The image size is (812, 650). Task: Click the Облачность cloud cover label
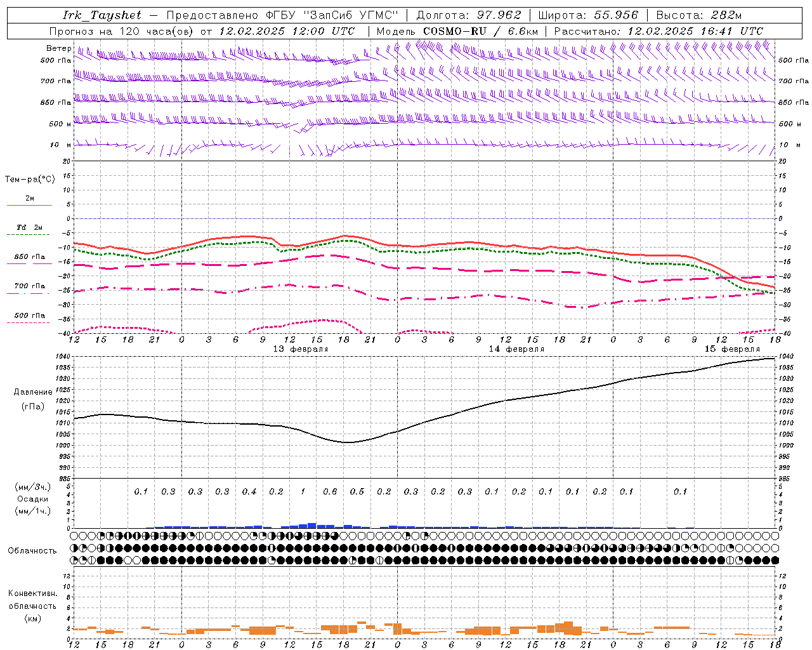click(32, 551)
